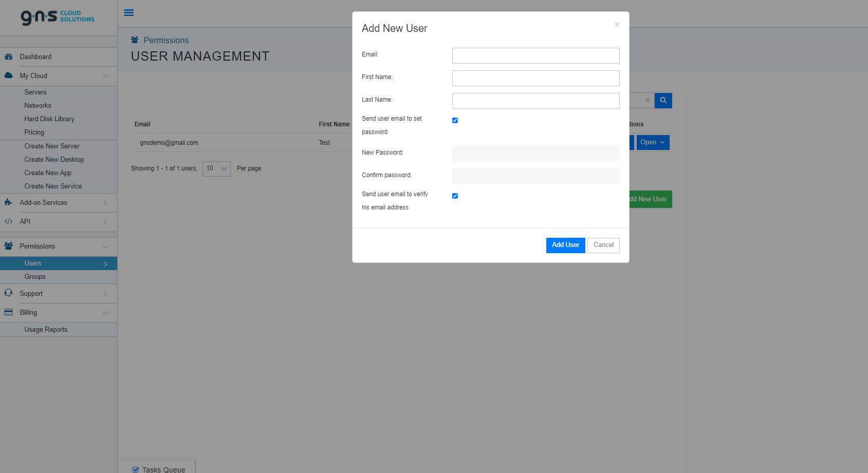Open the Groups menu item
Image resolution: width=868 pixels, height=473 pixels.
click(x=35, y=277)
